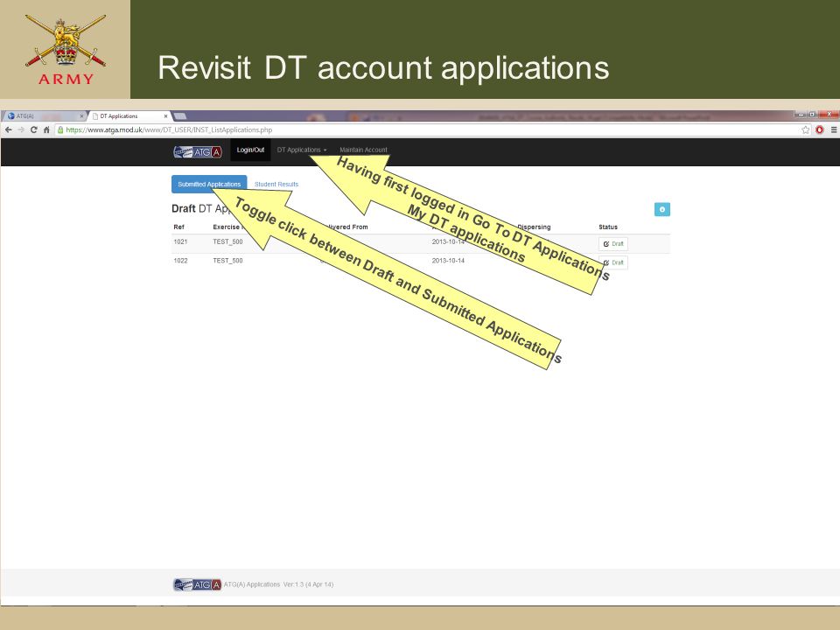Image resolution: width=840 pixels, height=630 pixels.
Task: Click the ATG(A) logo in the page footer
Action: tap(197, 584)
